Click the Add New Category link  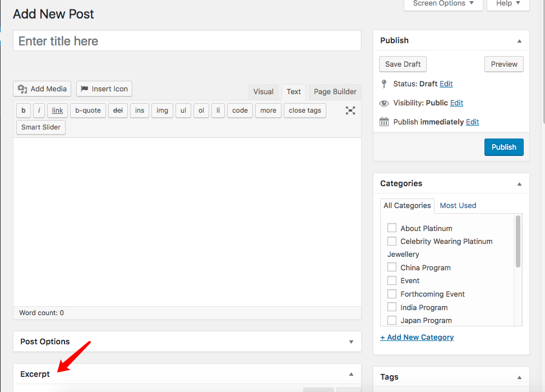coord(417,337)
